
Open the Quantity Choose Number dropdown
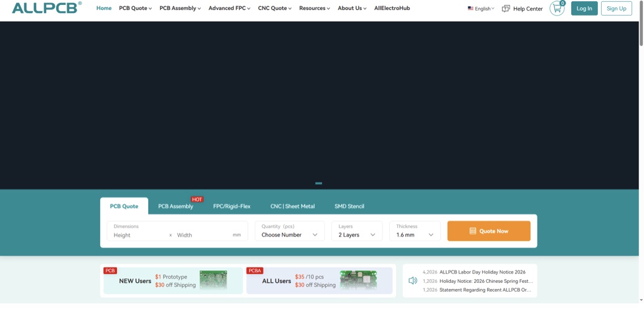290,231
